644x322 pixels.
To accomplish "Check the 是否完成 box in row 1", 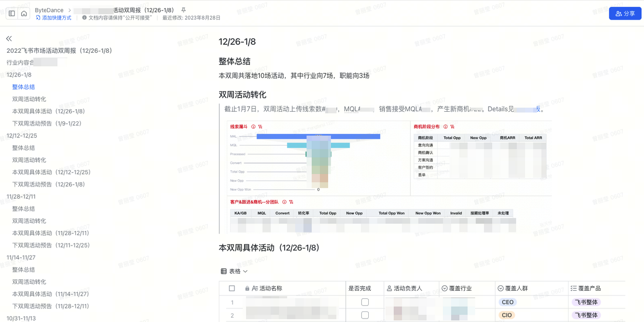I will (x=365, y=302).
